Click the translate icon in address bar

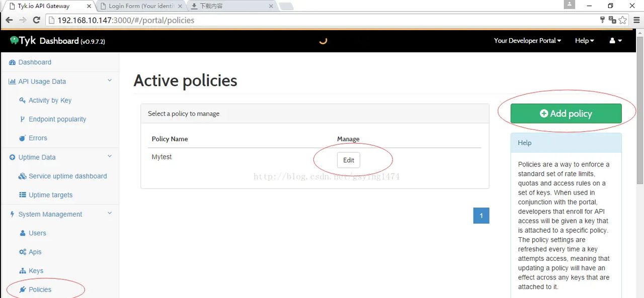pyautogui.click(x=612, y=20)
